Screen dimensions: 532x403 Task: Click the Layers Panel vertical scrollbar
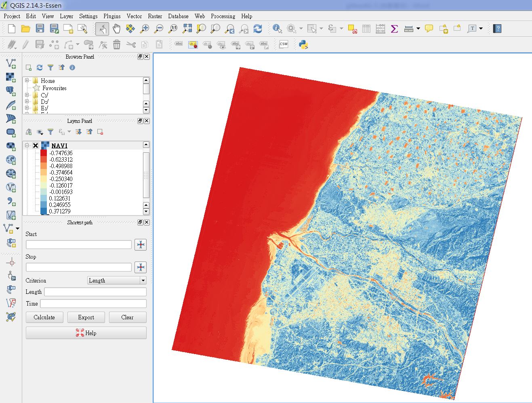pos(146,178)
